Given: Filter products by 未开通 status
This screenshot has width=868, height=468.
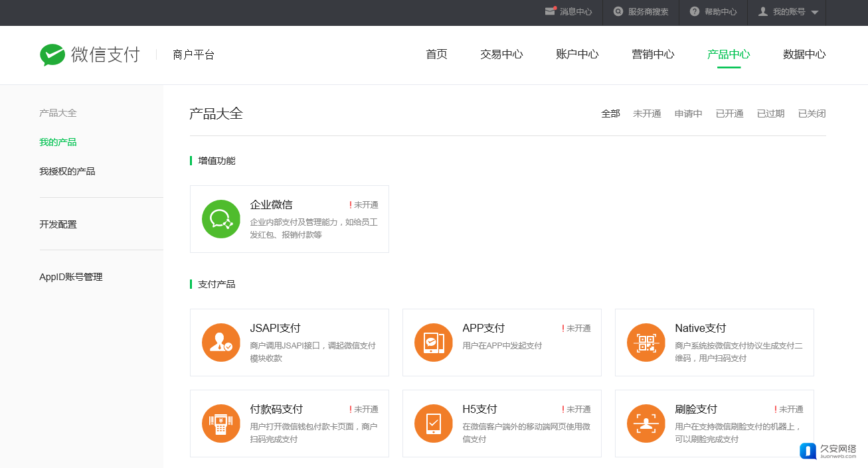Looking at the screenshot, I should coord(647,114).
